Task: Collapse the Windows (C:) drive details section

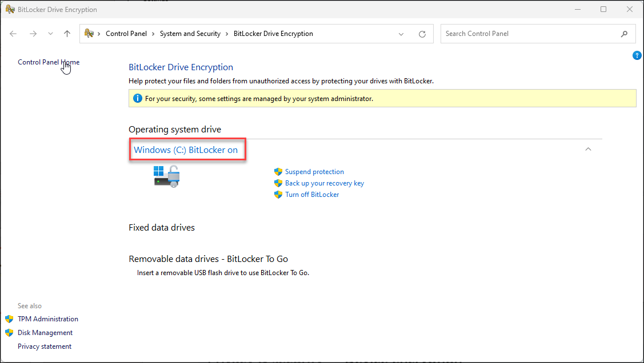Action: [588, 148]
